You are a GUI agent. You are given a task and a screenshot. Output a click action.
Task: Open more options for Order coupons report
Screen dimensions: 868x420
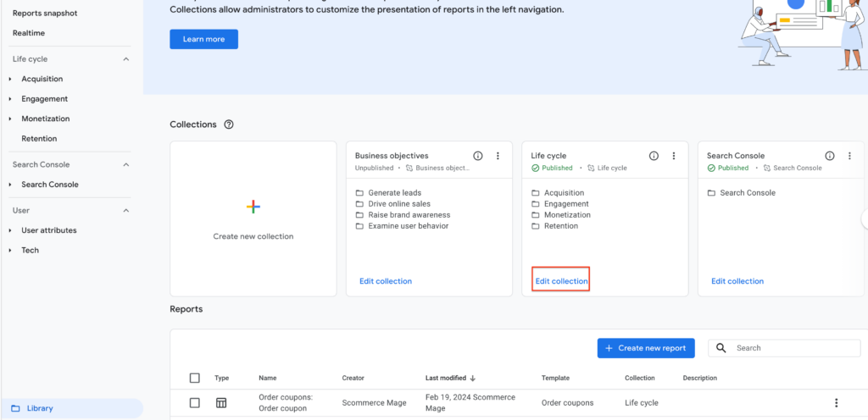point(837,403)
